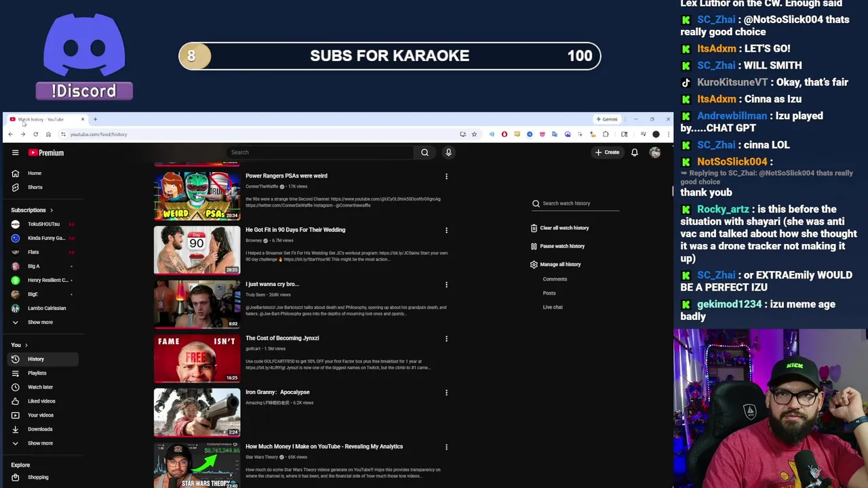This screenshot has height=488, width=868.
Task: Open Manage all history settings
Action: [555, 264]
